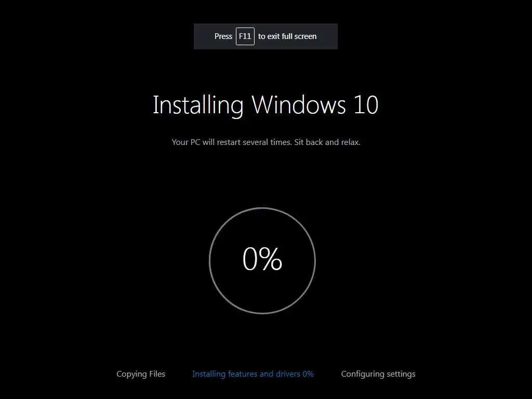Click the word Windows in the heading

[x=299, y=104]
